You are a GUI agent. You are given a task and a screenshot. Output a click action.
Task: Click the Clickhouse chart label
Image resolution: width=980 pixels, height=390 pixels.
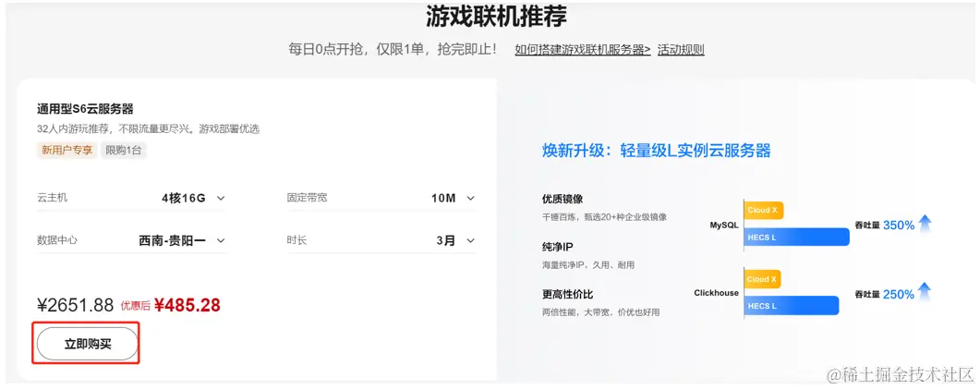(x=716, y=292)
